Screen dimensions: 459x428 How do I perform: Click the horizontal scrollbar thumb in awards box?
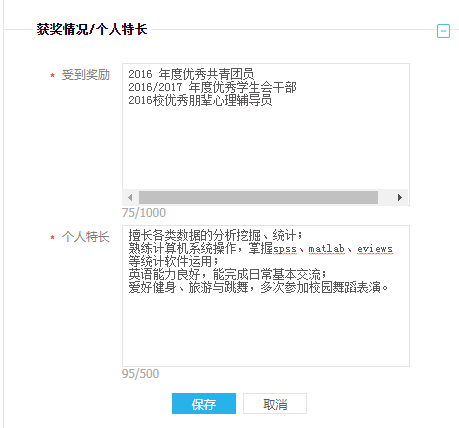[x=258, y=197]
